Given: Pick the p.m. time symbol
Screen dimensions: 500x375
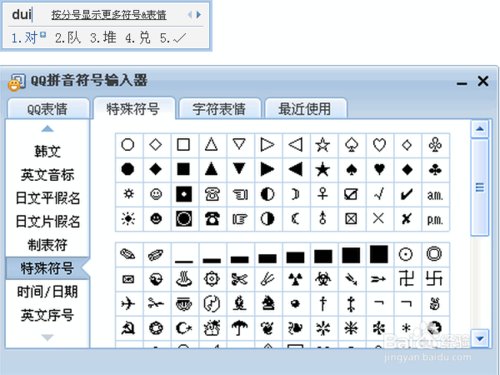Looking at the screenshot, I should [435, 220].
